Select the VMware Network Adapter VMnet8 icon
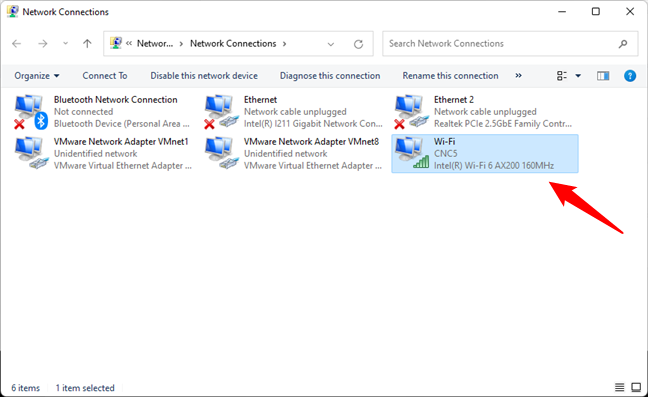Screen dimensions: 648x397 [222, 153]
